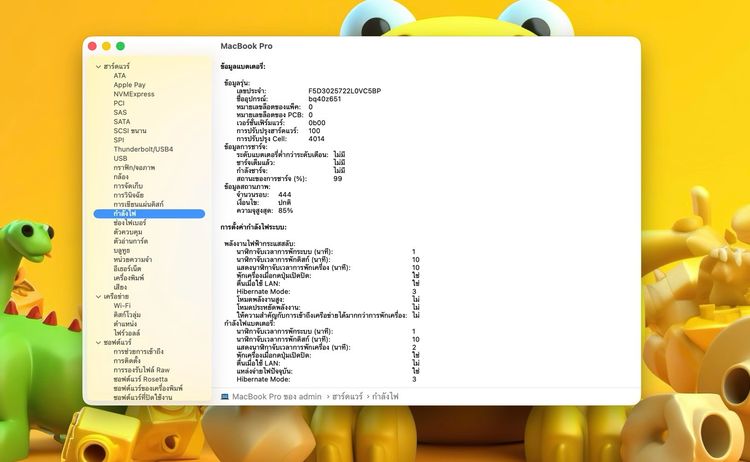Screen dimensions: 750x462
Task: Select ซอฟต์แวร์ Rosetta in the sidebar
Action: [141, 379]
